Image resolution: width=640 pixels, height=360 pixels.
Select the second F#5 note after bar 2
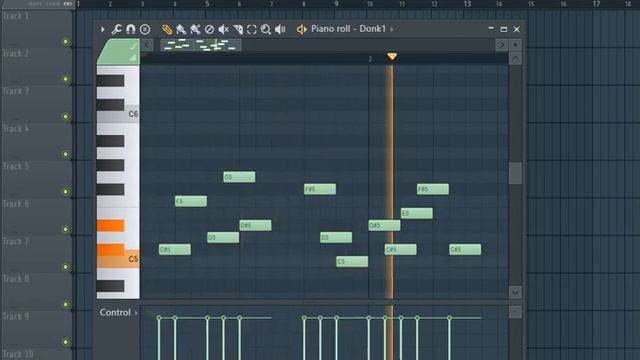click(433, 189)
